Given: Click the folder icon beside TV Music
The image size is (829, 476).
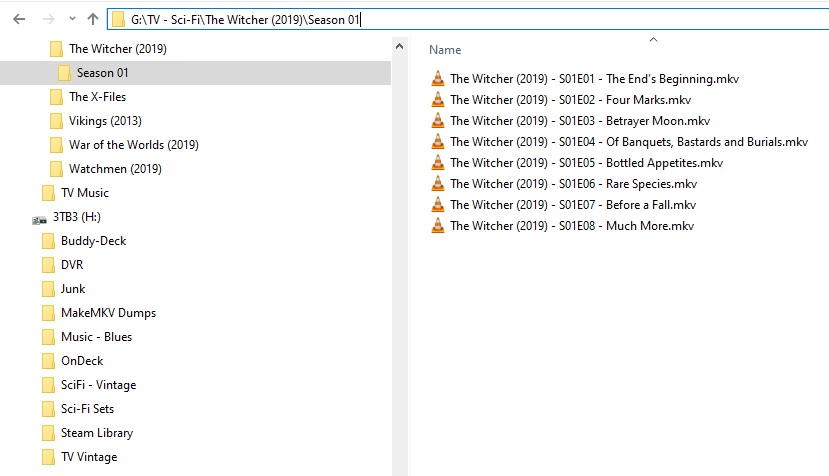Looking at the screenshot, I should pyautogui.click(x=48, y=193).
